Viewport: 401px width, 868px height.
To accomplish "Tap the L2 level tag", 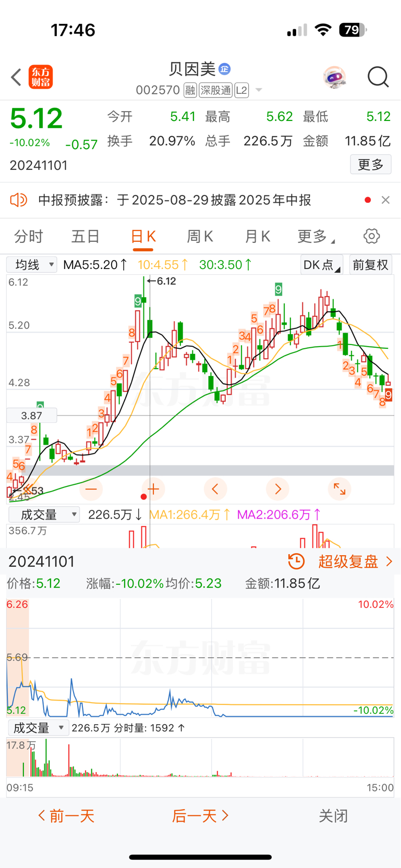I will pyautogui.click(x=241, y=90).
